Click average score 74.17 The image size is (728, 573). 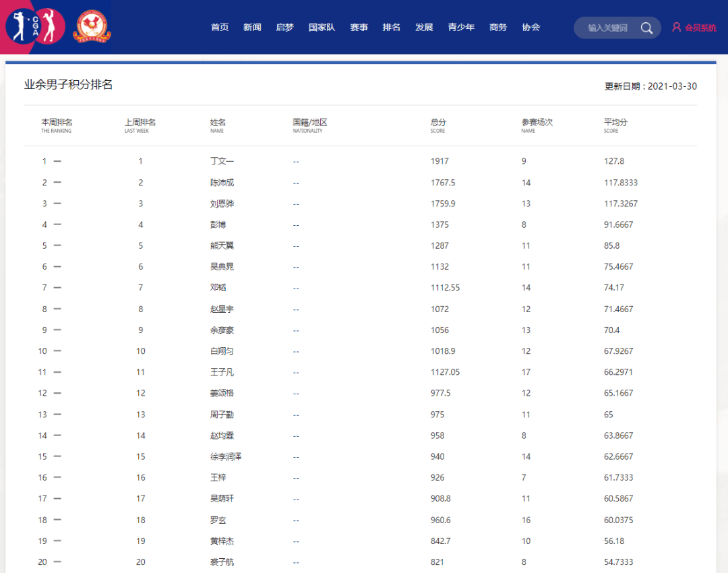click(x=614, y=287)
